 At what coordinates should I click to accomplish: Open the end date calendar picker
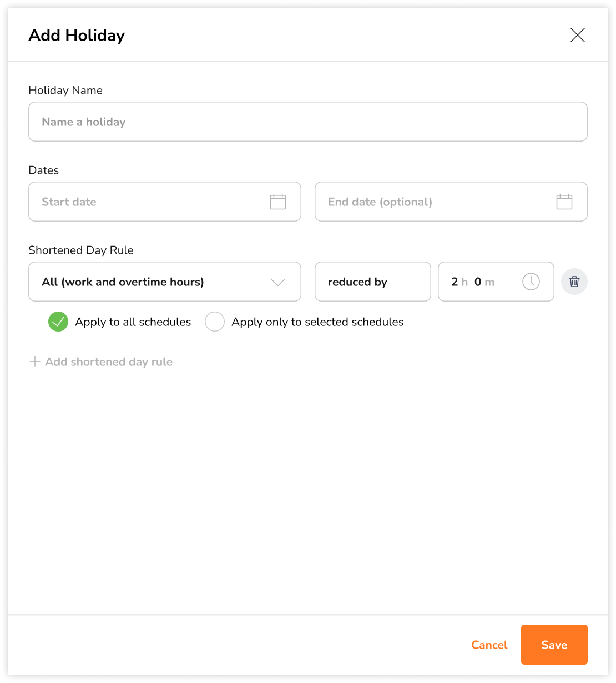[564, 202]
